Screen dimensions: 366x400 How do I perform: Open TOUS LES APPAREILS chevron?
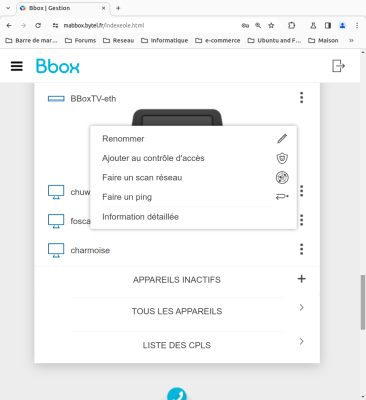tap(301, 307)
